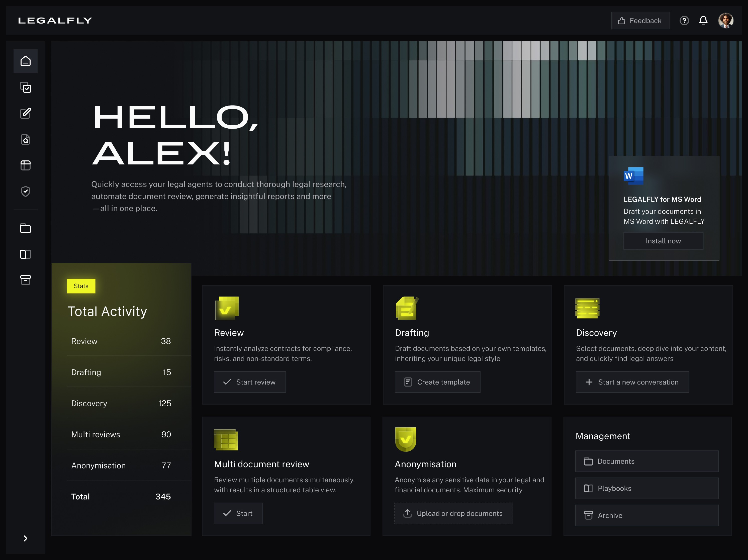Open Drafting via sidebar pencil icon
The width and height of the screenshot is (748, 560).
[25, 113]
